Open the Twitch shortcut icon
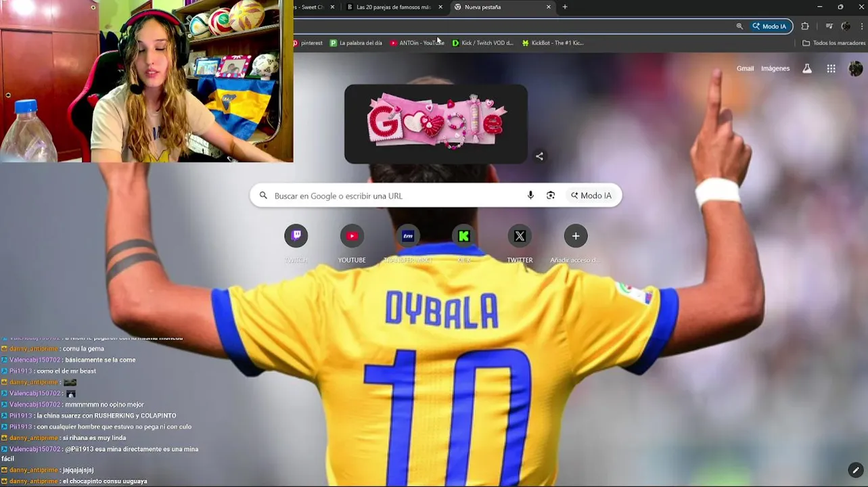 [296, 236]
